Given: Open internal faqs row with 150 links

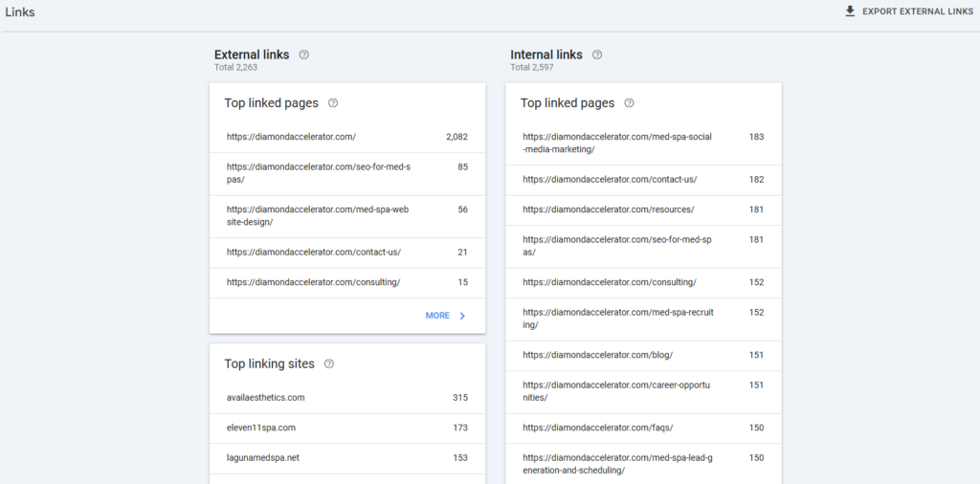Looking at the screenshot, I should click(x=644, y=428).
